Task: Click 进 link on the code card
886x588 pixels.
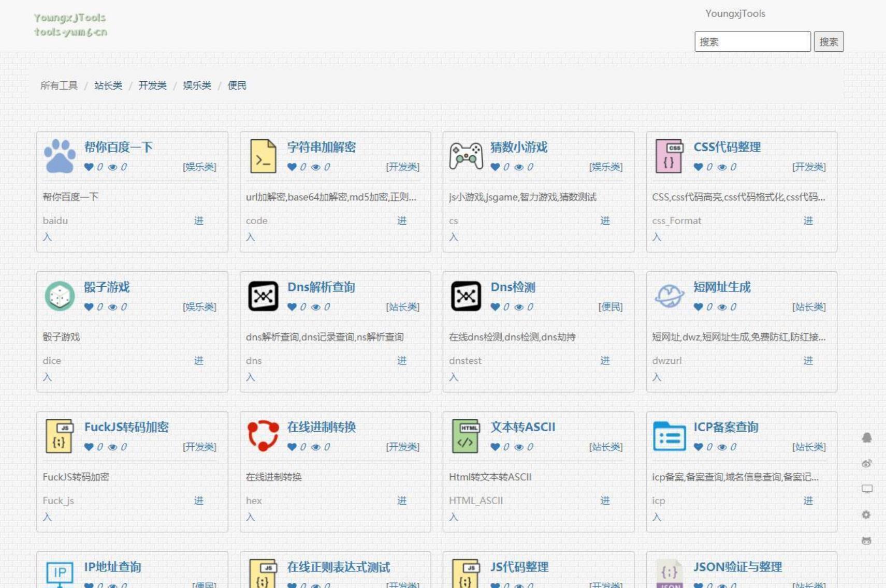Action: 402,221
